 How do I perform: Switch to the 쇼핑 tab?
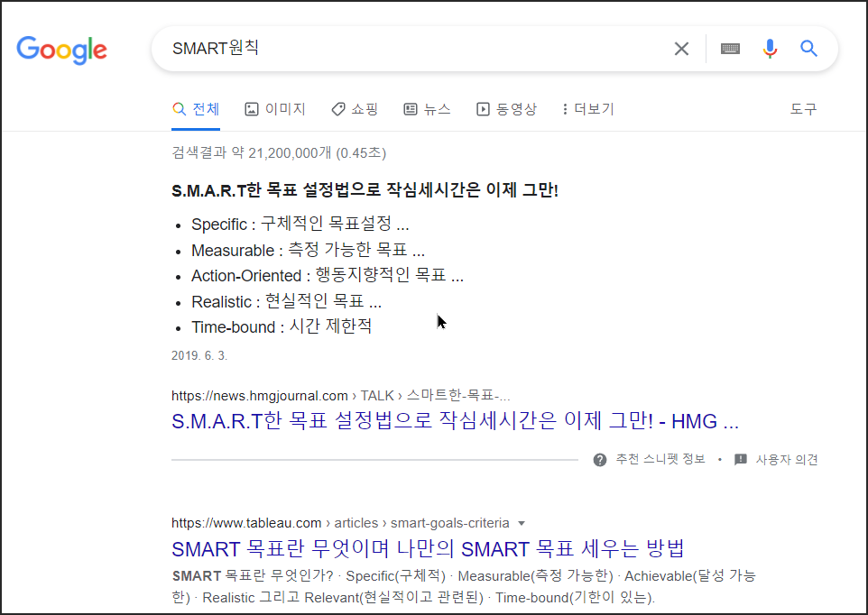[x=355, y=109]
